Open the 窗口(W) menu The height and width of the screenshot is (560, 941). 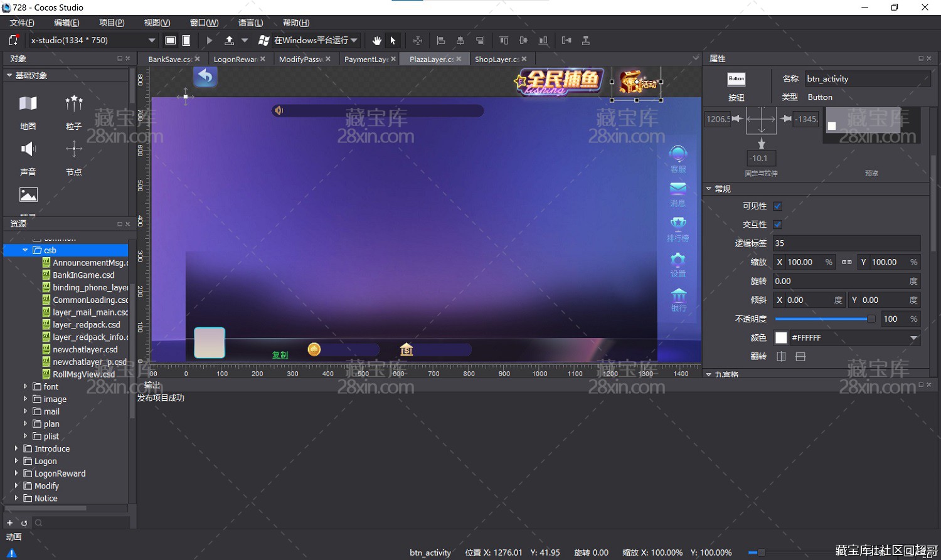tap(205, 23)
